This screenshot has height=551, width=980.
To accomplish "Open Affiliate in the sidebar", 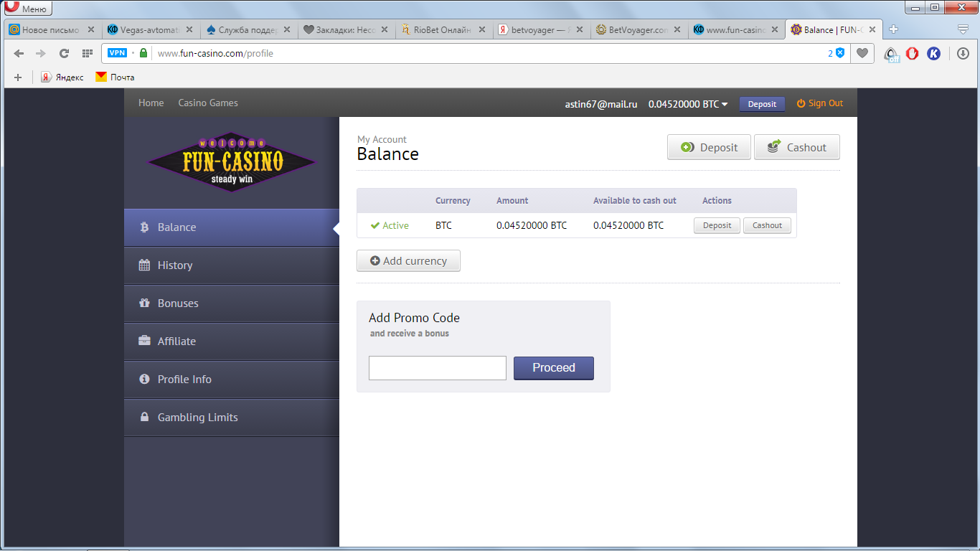I will (232, 342).
